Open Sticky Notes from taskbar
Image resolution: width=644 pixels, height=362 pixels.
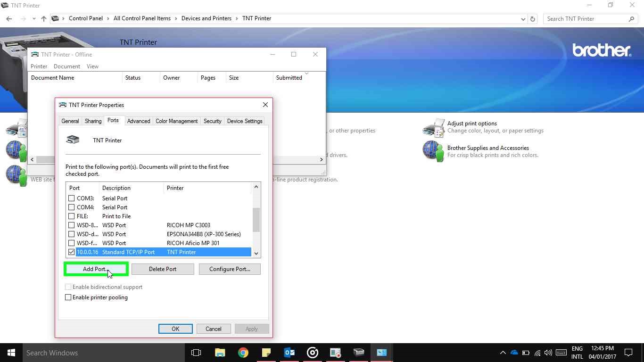pyautogui.click(x=266, y=353)
